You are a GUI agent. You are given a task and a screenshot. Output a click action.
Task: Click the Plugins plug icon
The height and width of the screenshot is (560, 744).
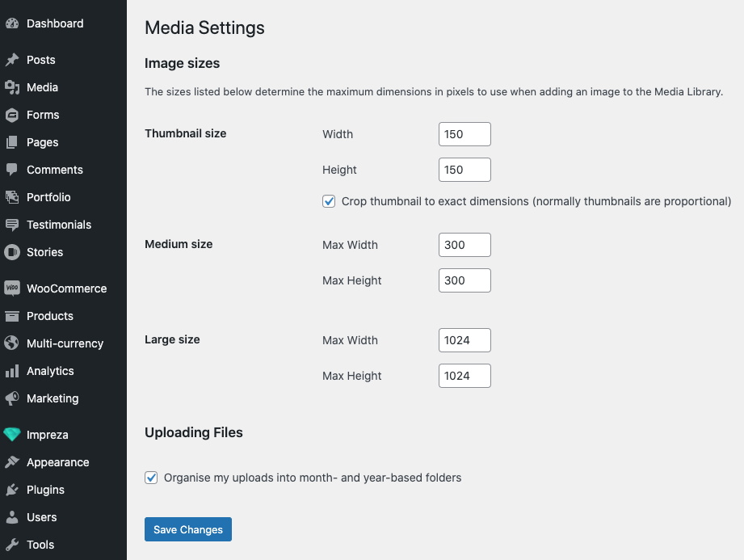pos(12,490)
